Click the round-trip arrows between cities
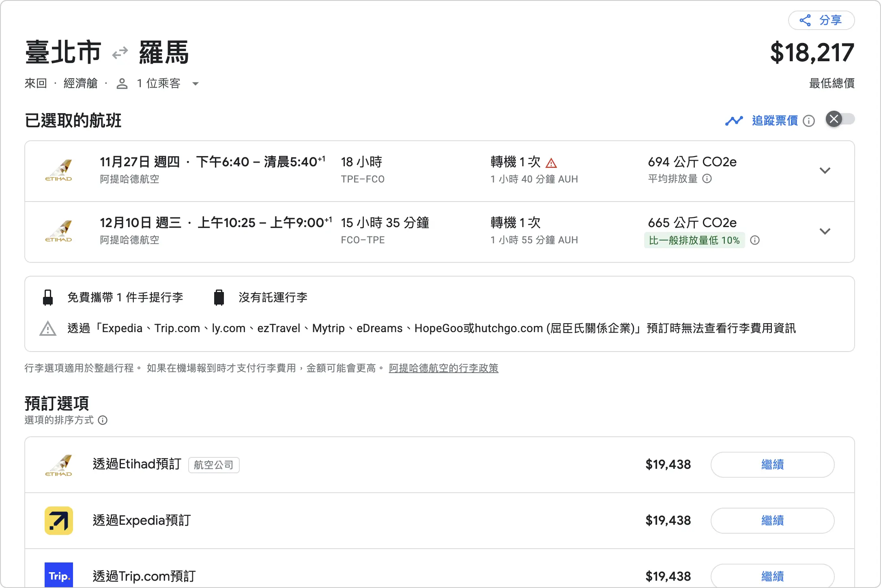881x588 pixels. [x=120, y=53]
